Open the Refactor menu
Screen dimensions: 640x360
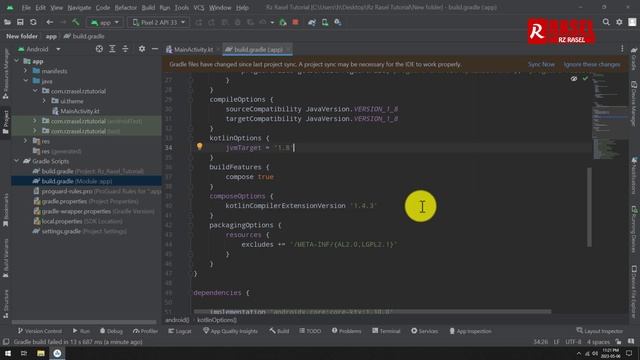click(x=126, y=8)
